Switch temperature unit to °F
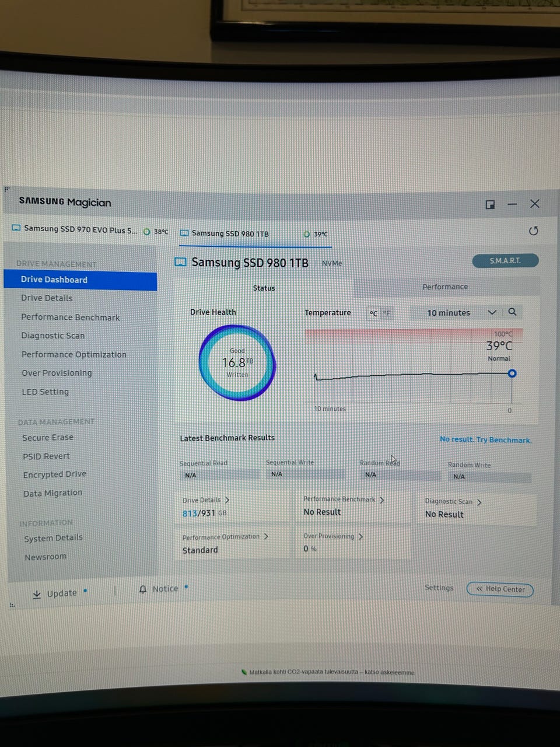 pyautogui.click(x=386, y=313)
